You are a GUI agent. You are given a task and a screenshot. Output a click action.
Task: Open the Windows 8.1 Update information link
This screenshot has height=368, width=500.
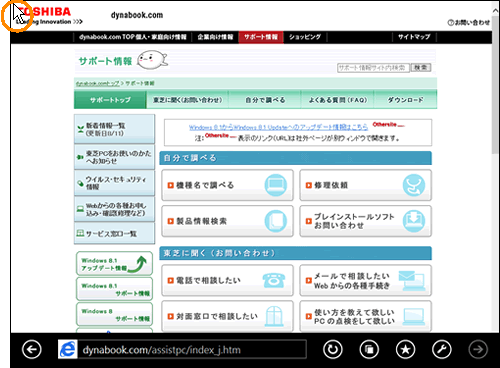click(x=278, y=127)
